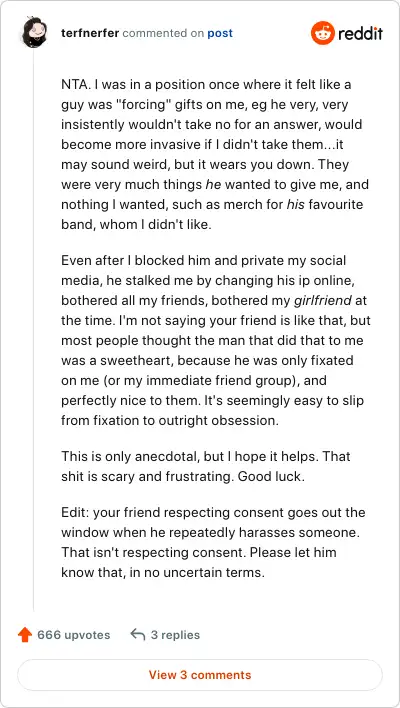Click the reddit wordmark text

[360, 33]
